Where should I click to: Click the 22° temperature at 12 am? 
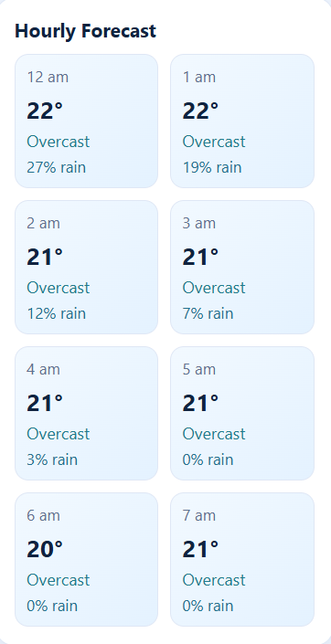click(45, 111)
